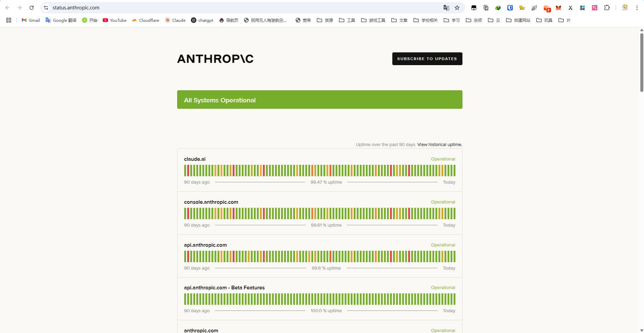644x333 pixels.
Task: Click first red bar in claude.ai timeline
Action: 188,171
